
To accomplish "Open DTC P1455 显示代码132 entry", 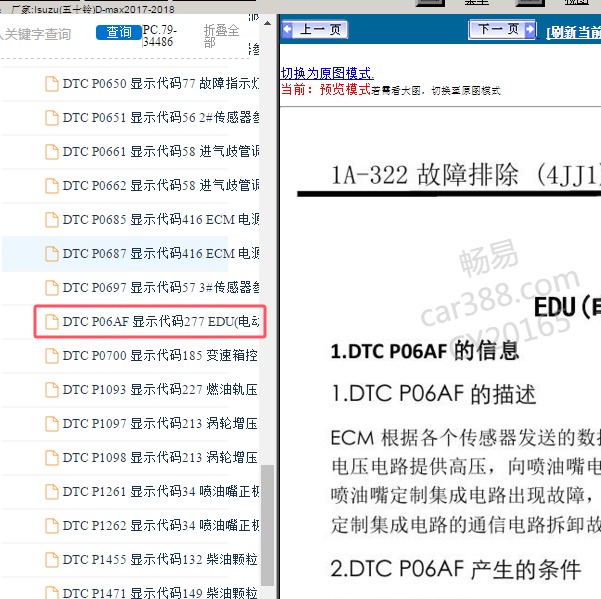I will pyautogui.click(x=160, y=560).
